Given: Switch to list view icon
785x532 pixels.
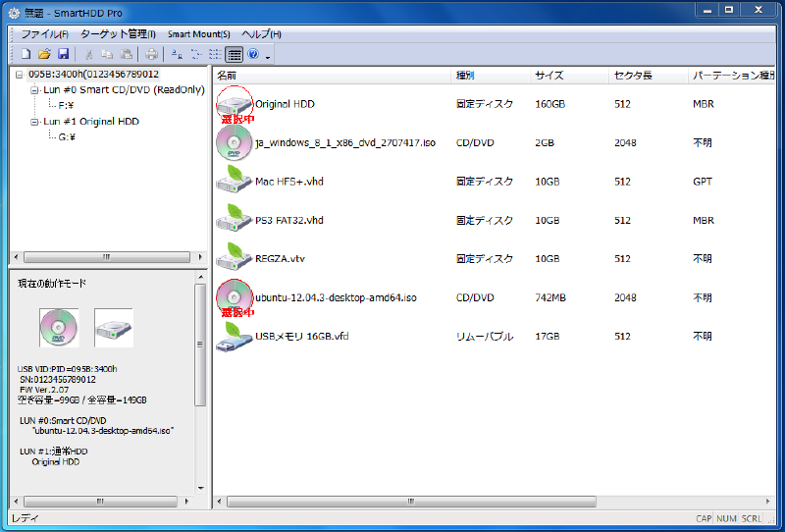Looking at the screenshot, I should click(215, 54).
